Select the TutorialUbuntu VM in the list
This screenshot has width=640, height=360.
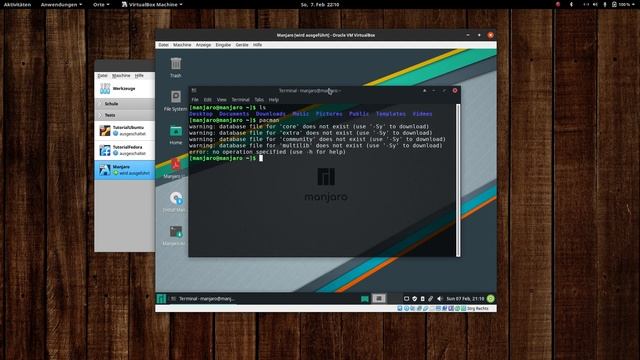pyautogui.click(x=124, y=131)
